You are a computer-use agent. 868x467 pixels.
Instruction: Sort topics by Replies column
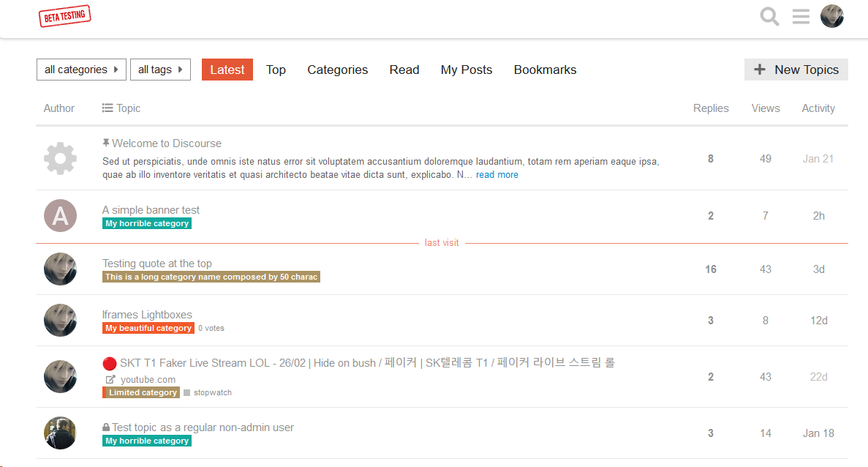tap(711, 108)
